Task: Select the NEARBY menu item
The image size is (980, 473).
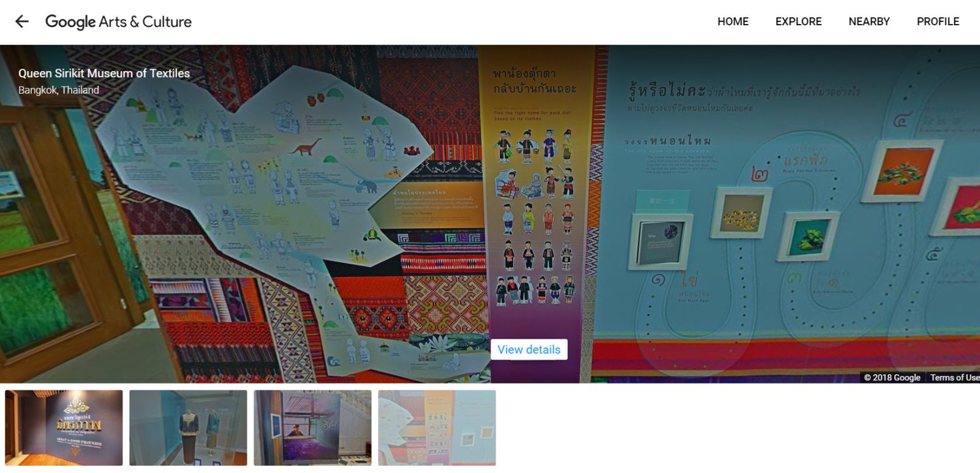Action: click(x=869, y=21)
